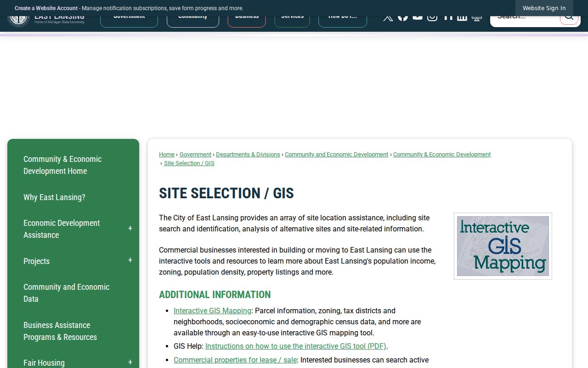Image resolution: width=588 pixels, height=368 pixels.
Task: Open Community and Economic Data link
Action: (66, 293)
